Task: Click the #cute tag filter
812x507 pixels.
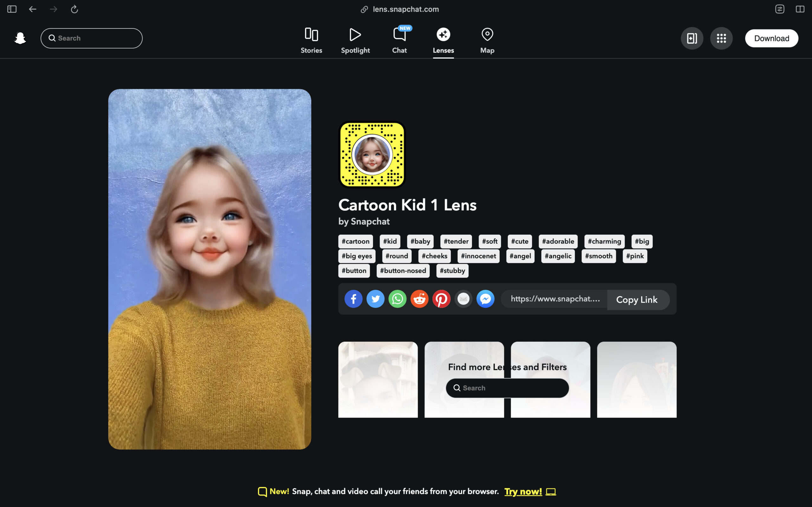Action: 519,241
